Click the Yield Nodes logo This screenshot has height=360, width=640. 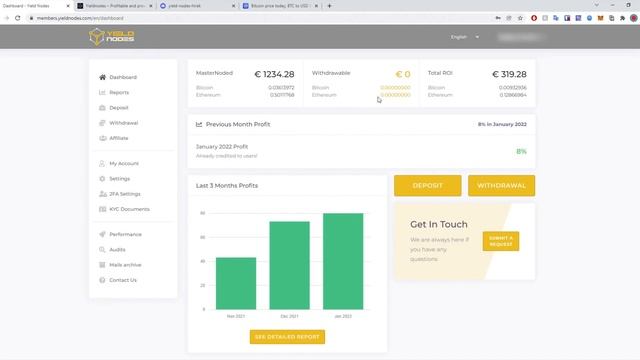(x=111, y=37)
